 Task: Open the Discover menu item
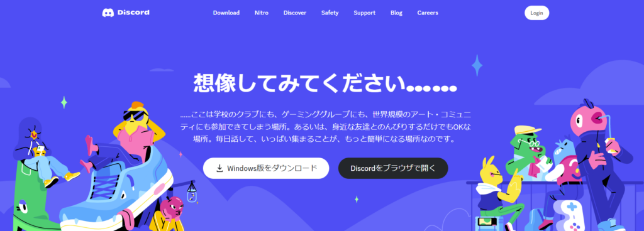pyautogui.click(x=295, y=13)
